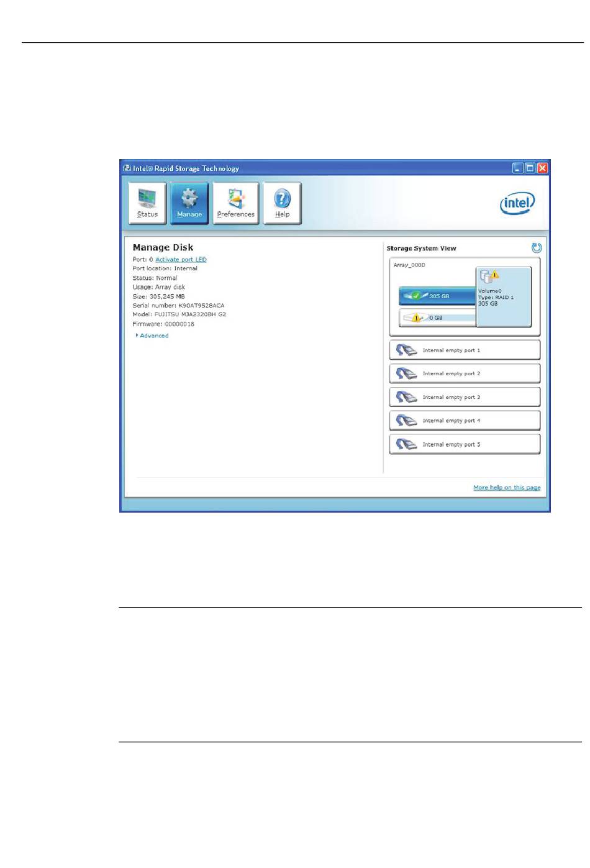Select the 0 GB warning disk
This screenshot has width=590, height=868.
437,318
